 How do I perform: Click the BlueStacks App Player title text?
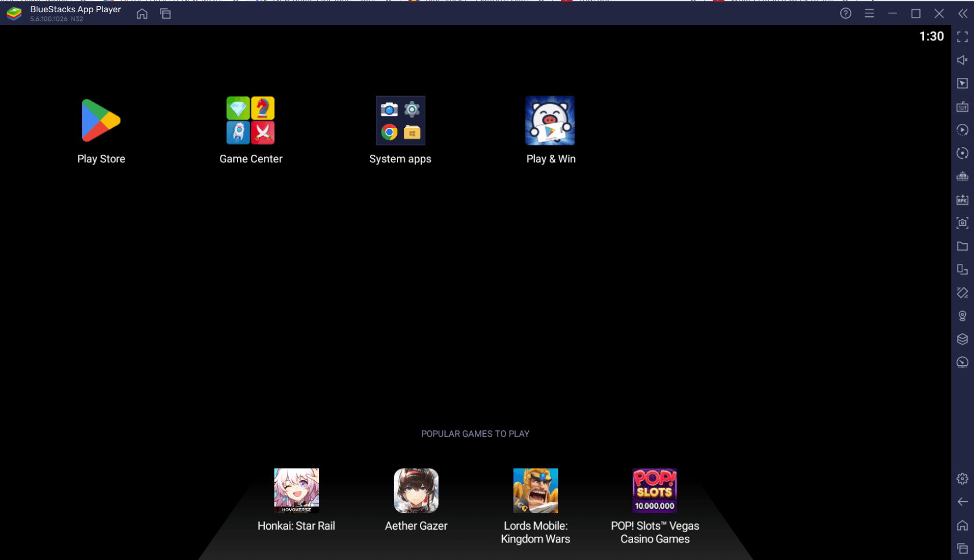[76, 9]
